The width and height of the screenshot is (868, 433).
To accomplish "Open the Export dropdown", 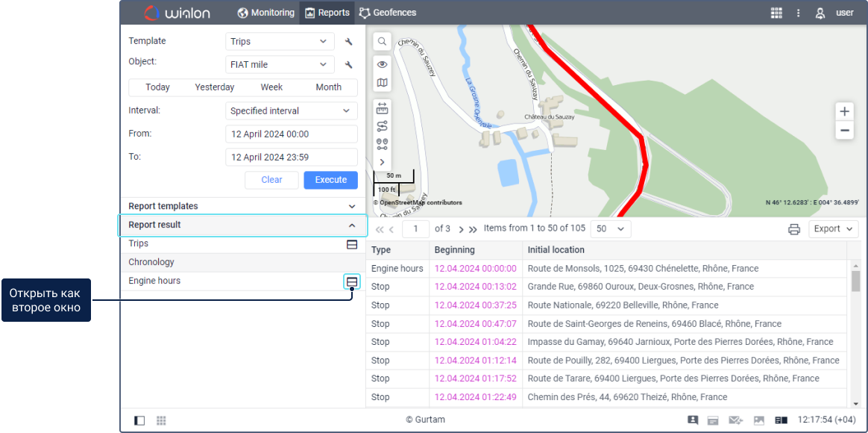I will pos(833,229).
